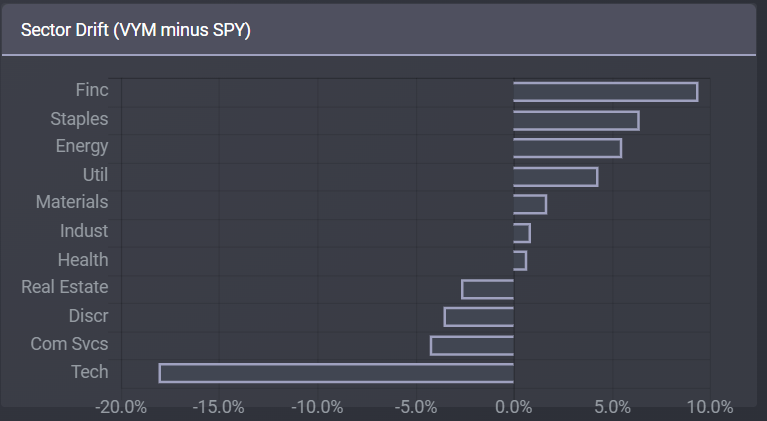Click the Finc axis label
This screenshot has width=767, height=421.
[x=92, y=90]
